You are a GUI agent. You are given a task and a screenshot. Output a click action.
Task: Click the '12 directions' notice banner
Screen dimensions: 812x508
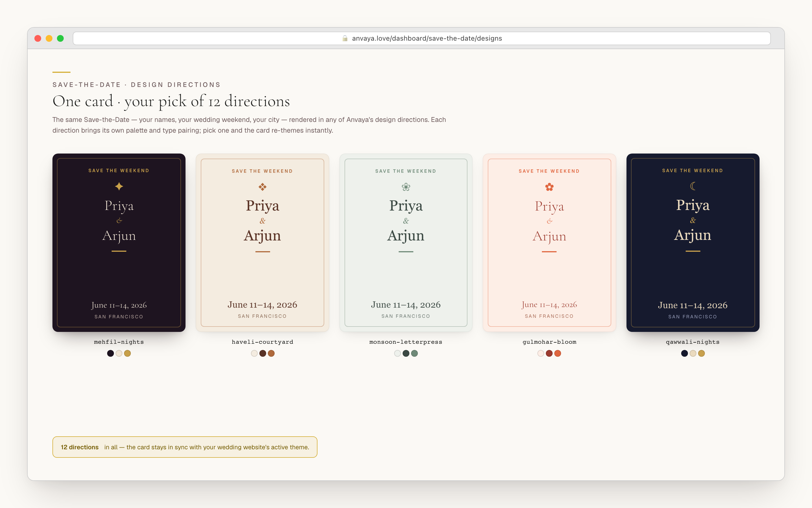point(185,447)
